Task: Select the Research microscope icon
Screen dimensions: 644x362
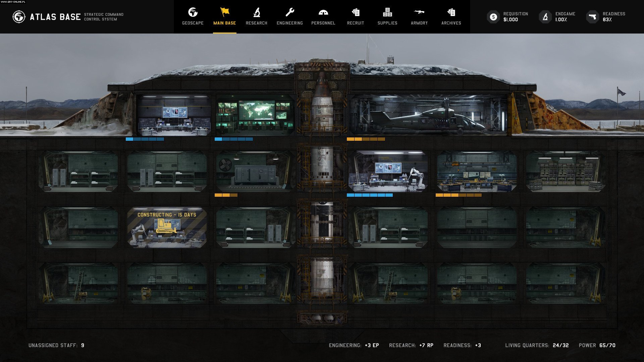Action: [x=256, y=13]
